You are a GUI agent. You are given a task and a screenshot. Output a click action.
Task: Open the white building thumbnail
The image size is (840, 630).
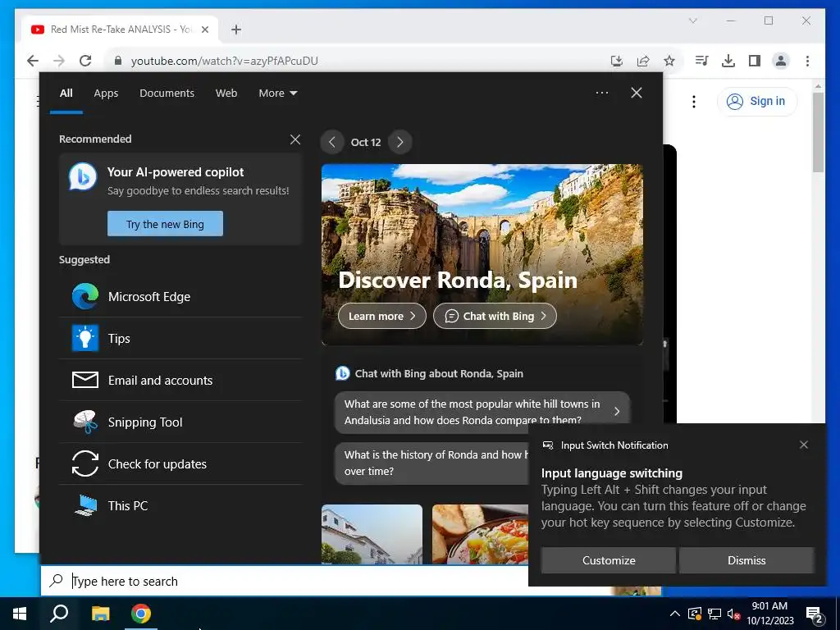pyautogui.click(x=372, y=534)
